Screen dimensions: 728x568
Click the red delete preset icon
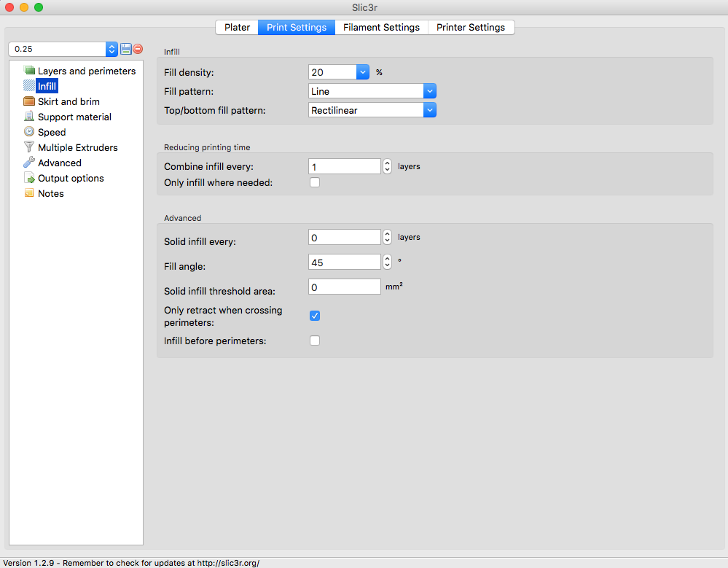(x=138, y=49)
